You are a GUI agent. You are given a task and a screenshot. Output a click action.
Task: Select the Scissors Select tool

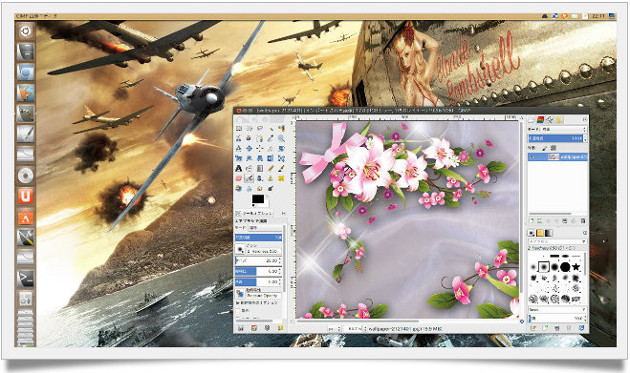pyautogui.click(x=239, y=138)
